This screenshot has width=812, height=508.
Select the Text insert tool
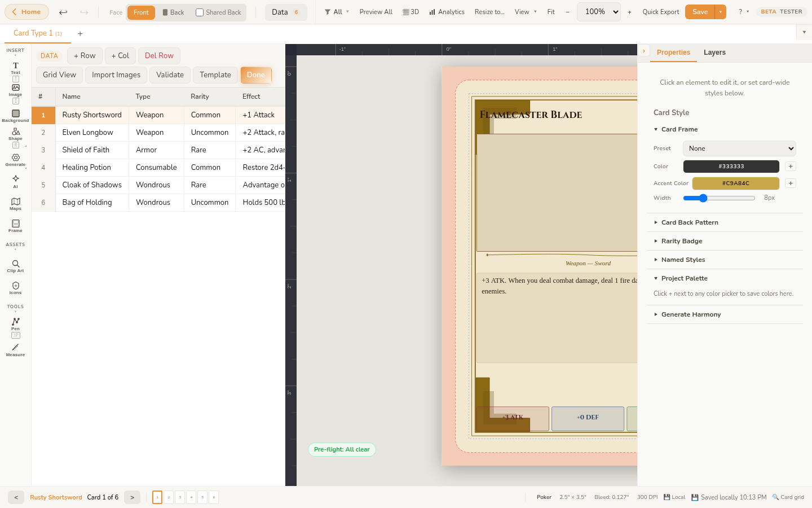15,68
